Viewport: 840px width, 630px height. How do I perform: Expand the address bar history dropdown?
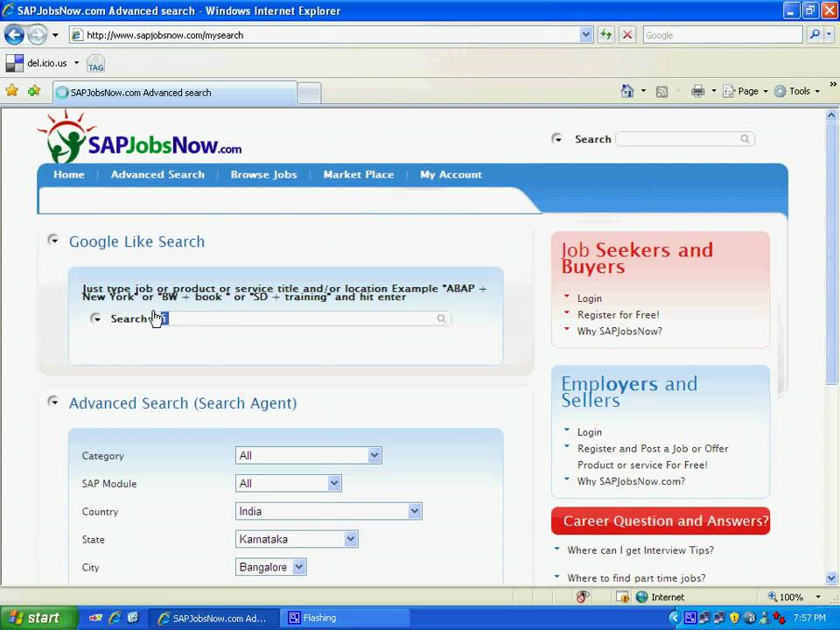click(586, 35)
